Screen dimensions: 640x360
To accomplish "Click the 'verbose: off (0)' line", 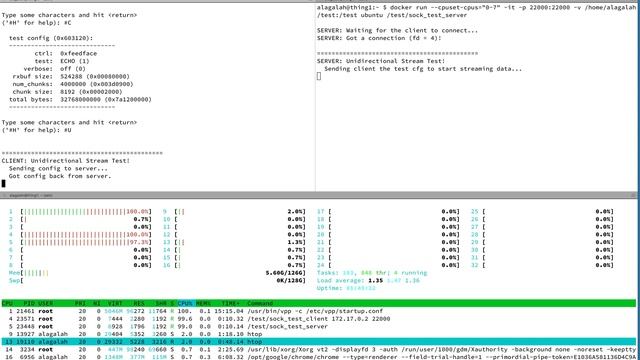I will click(54, 69).
